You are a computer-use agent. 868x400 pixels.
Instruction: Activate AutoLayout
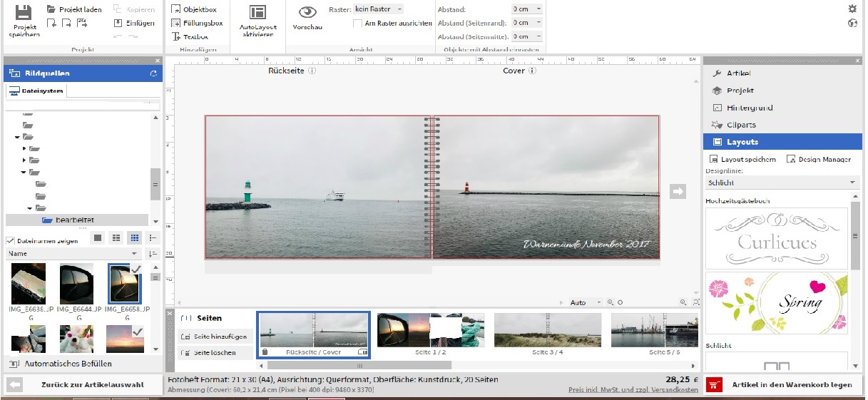(258, 21)
